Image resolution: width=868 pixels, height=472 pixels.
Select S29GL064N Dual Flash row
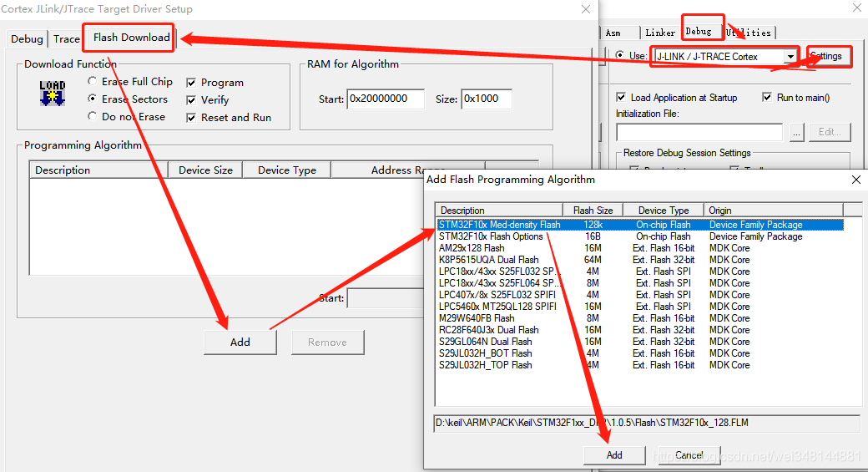coord(640,342)
